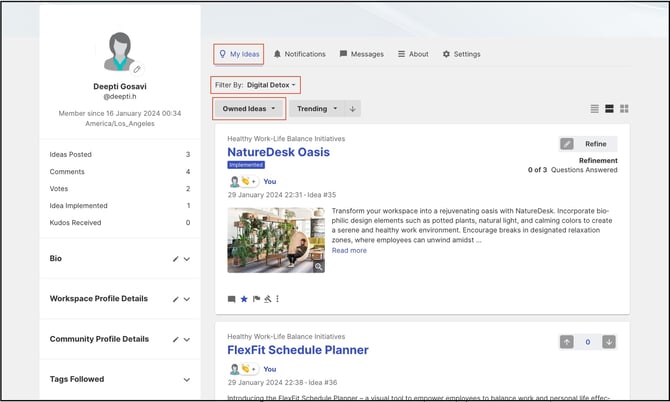Open the three-dot more options on NatureDesk Oasis

[x=278, y=298]
